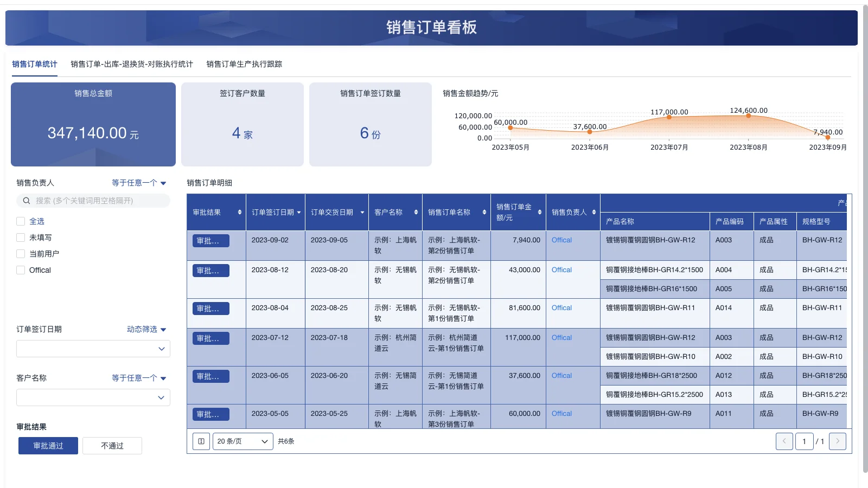
Task: Expand the 动态筛选 dropdown for 订单签订日期
Action: click(145, 329)
